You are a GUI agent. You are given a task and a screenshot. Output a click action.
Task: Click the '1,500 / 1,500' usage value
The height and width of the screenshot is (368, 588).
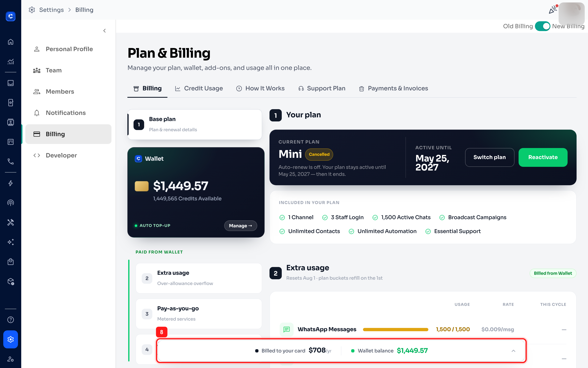[x=453, y=329]
